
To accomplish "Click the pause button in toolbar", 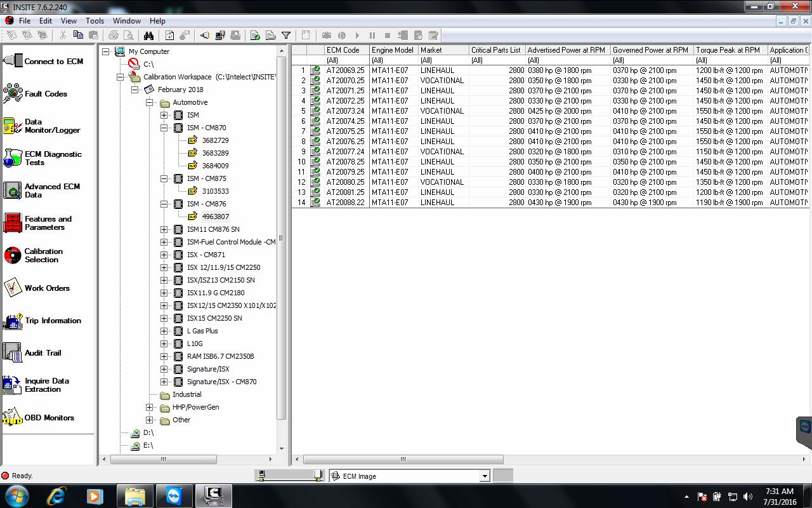I will pyautogui.click(x=372, y=36).
